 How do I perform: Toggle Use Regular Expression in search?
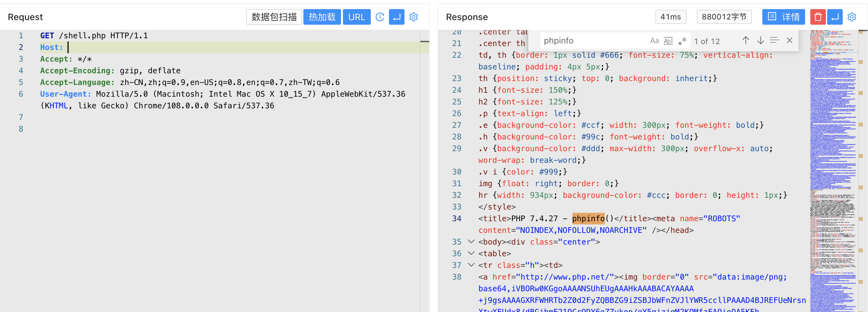tap(682, 41)
